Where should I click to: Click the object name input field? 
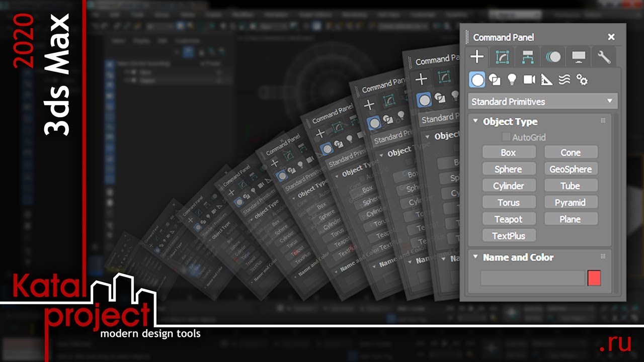533,278
